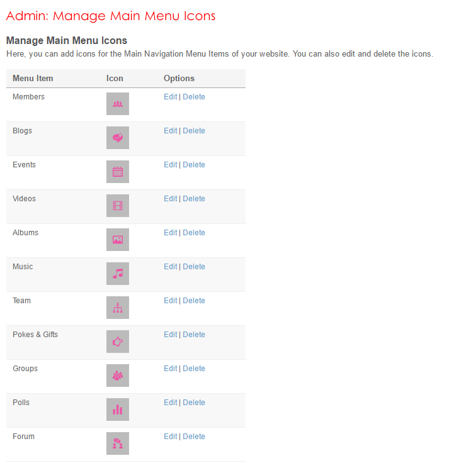The height and width of the screenshot is (468, 476).
Task: Open Edit for the Forum row
Action: (170, 437)
